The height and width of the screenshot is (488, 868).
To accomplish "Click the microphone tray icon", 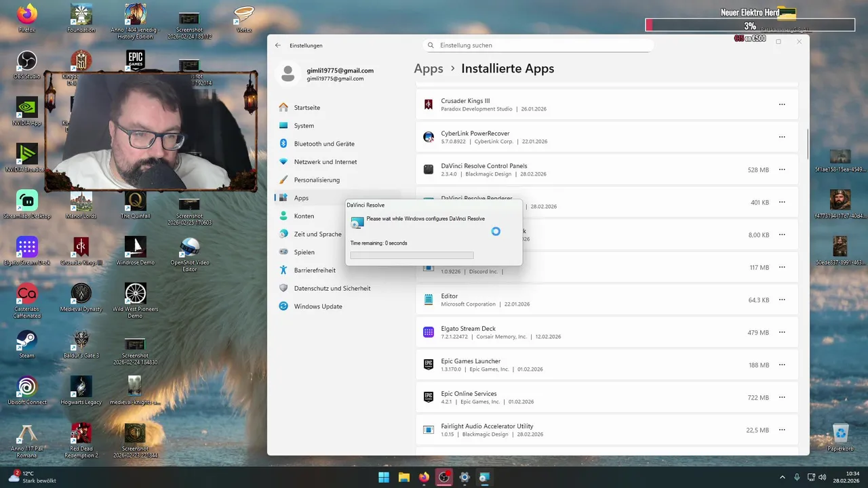I will 797,477.
